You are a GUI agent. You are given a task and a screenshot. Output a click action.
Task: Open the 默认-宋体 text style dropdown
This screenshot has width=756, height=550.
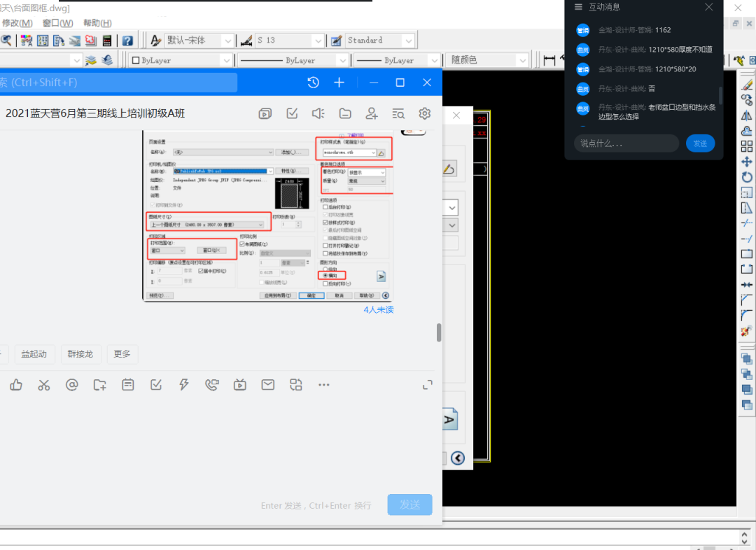(226, 41)
